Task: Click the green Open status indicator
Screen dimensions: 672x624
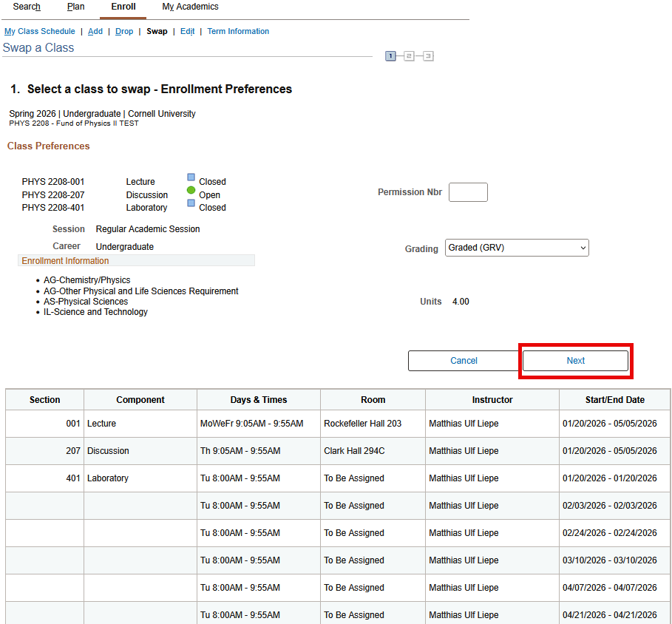Action: coord(191,194)
